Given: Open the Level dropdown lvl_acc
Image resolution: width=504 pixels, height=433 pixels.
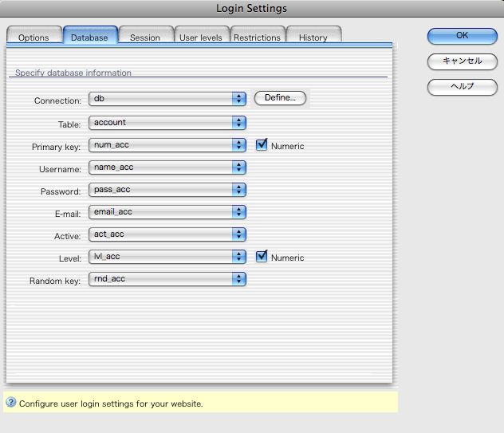Looking at the screenshot, I should click(x=167, y=257).
